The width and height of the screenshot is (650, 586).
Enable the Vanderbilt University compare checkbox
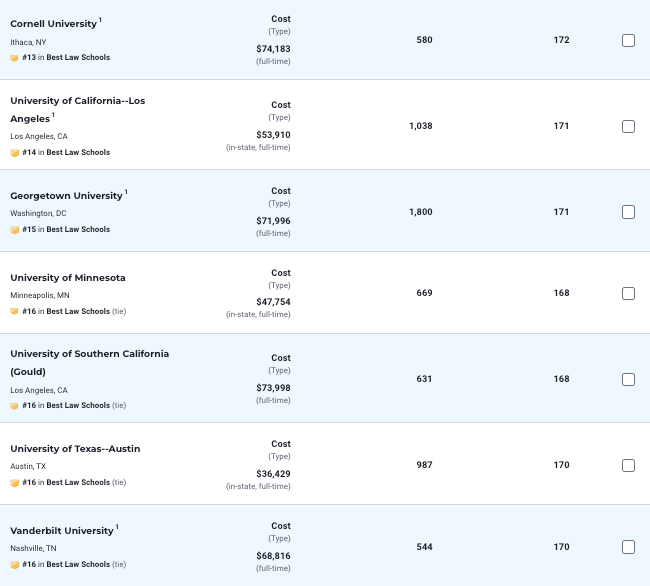pyautogui.click(x=628, y=547)
